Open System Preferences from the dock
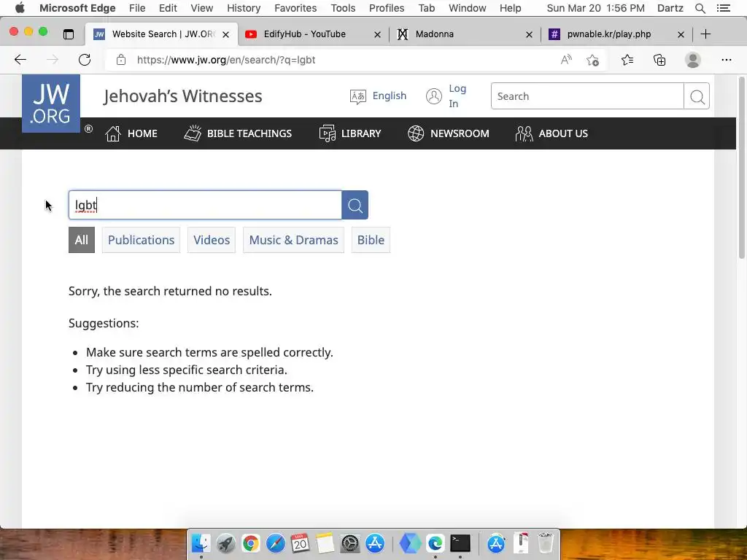Screen dimensions: 747x560 (350, 543)
